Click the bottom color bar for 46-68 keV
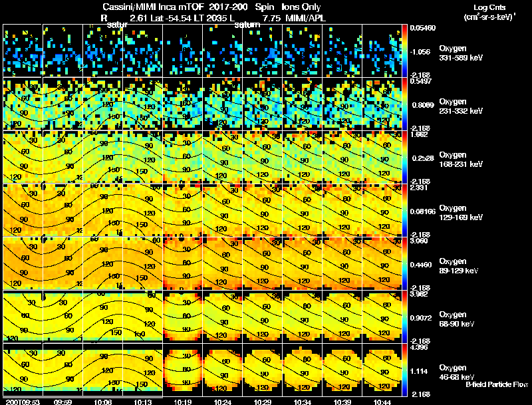This screenshot has width=532, height=405. (x=404, y=370)
